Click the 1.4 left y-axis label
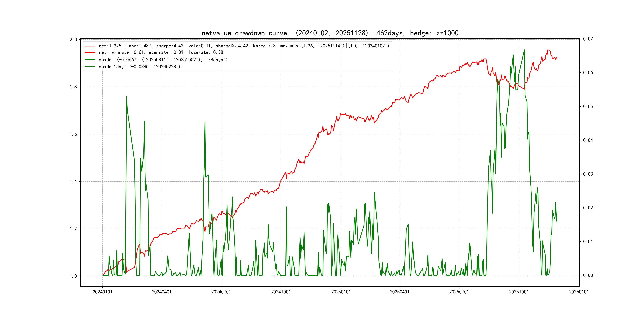Image resolution: width=644 pixels, height=322 pixels. click(73, 181)
